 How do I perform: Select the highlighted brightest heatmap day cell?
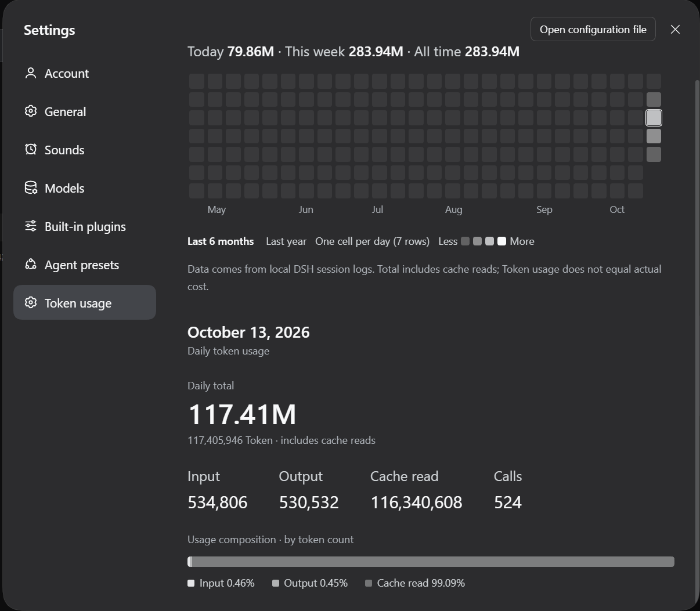tap(654, 118)
